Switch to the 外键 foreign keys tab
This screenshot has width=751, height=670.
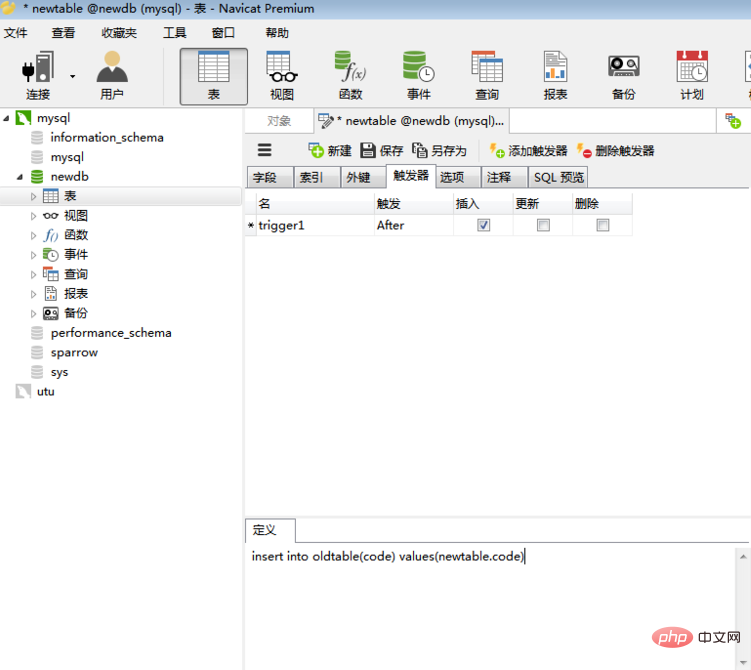(x=364, y=178)
